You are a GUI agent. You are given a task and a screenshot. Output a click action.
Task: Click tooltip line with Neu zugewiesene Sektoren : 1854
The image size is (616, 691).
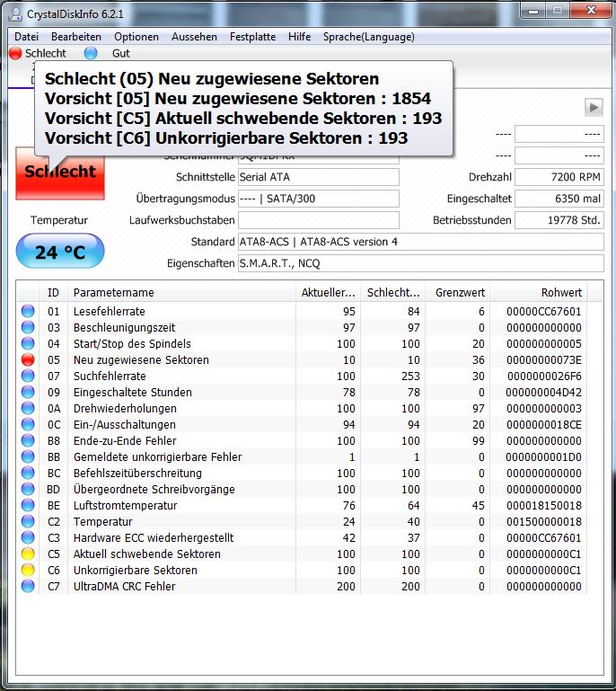pyautogui.click(x=238, y=99)
